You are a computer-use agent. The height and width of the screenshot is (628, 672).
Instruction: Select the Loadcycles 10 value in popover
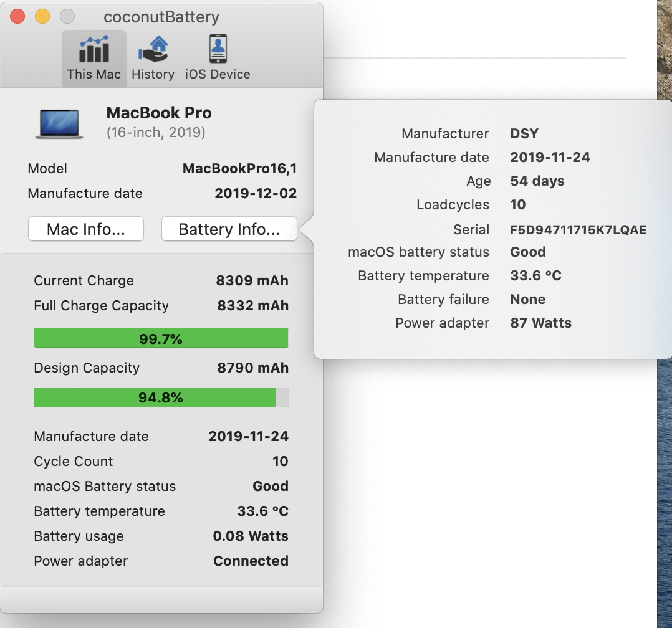[517, 204]
